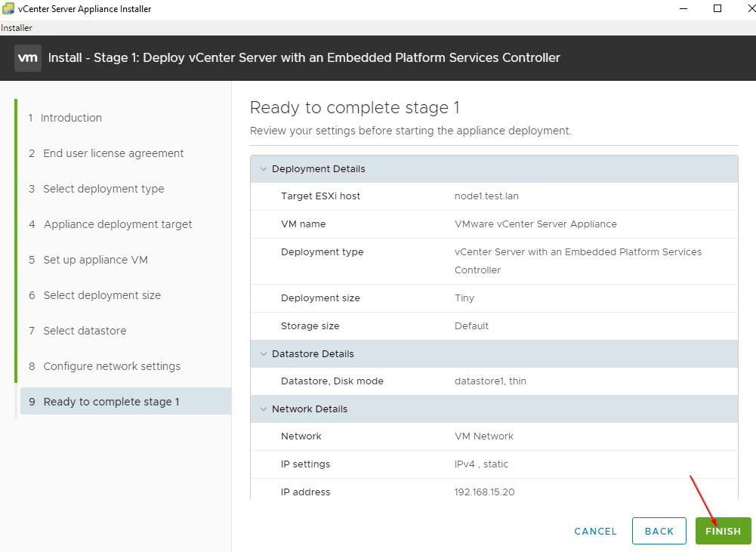756x552 pixels.
Task: Click the storage size value Default
Action: 471,326
